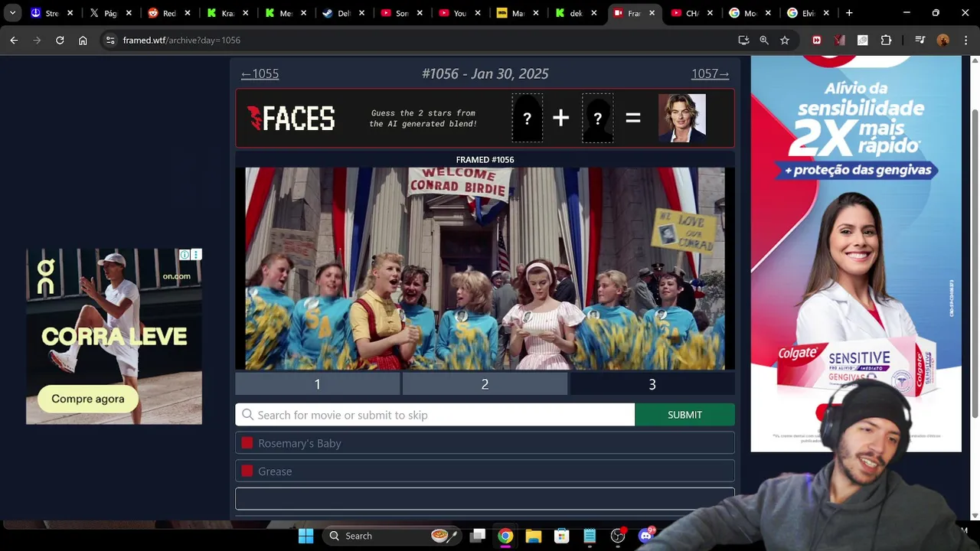Image resolution: width=980 pixels, height=551 pixels.
Task: Switch to the Steam 'Del' tab
Action: (343, 13)
